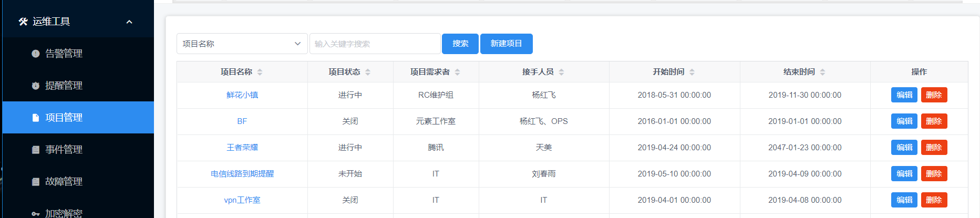Click the 新建项目 button
The image size is (980, 218).
pyautogui.click(x=507, y=44)
